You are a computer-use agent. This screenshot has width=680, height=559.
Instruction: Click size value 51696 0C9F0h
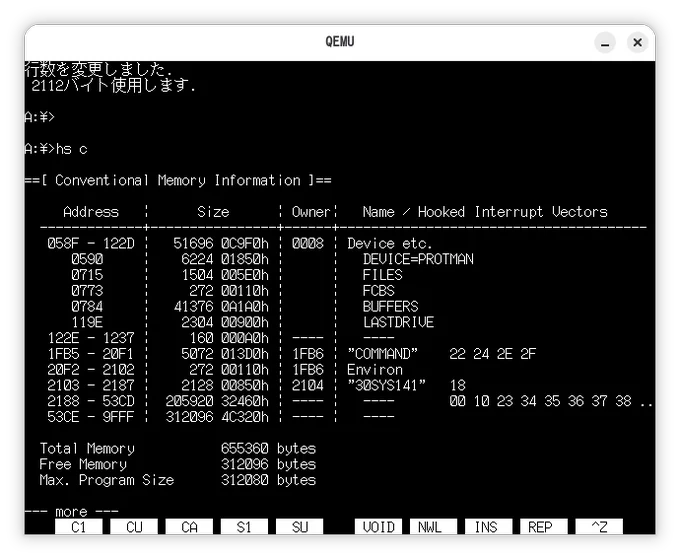point(221,243)
